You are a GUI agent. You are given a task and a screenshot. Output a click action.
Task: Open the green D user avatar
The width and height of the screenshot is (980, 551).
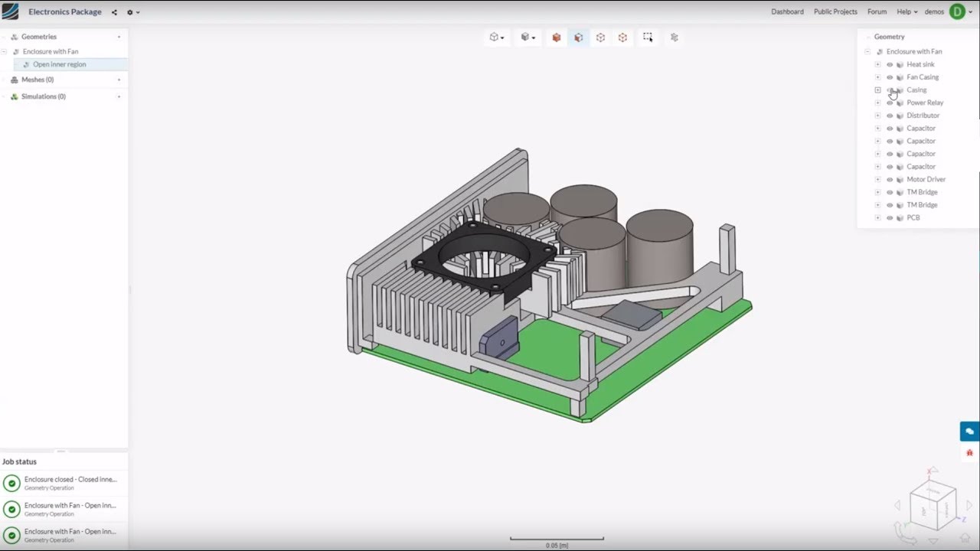tap(957, 11)
